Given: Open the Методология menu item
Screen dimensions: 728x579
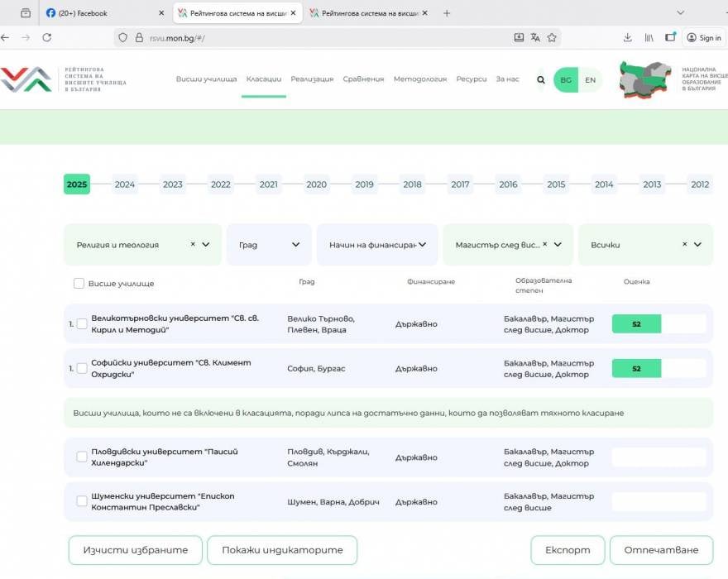Looking at the screenshot, I should [419, 79].
